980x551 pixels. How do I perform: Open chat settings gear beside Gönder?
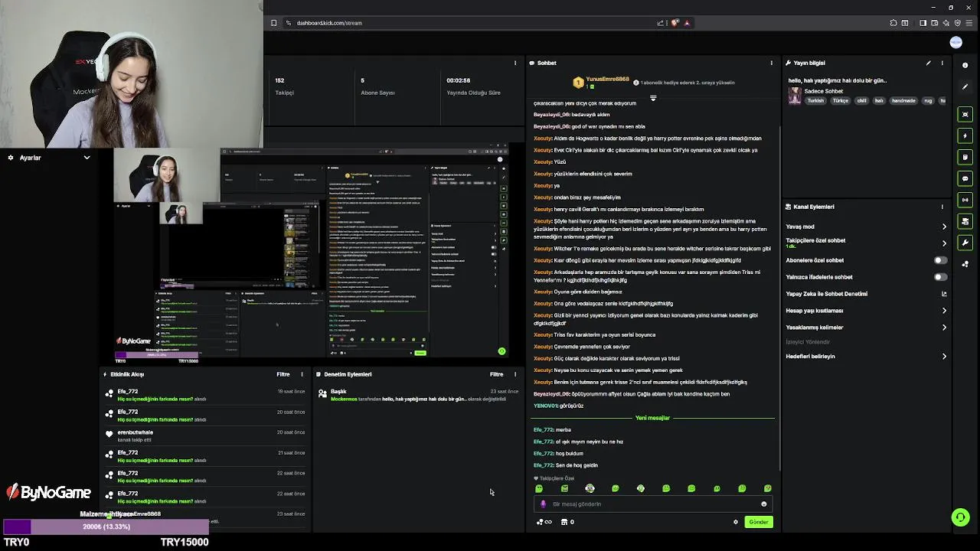click(736, 522)
